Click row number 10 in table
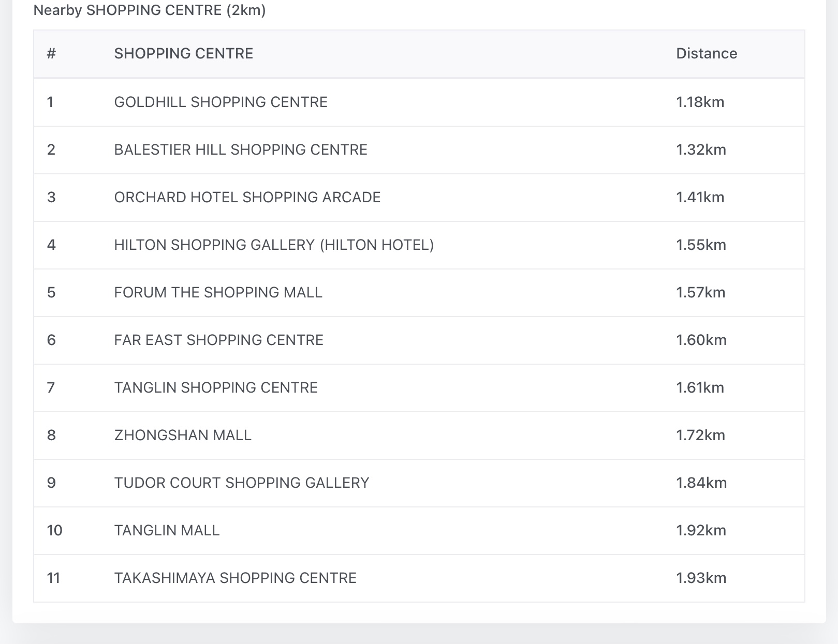The image size is (838, 644). pyautogui.click(x=54, y=531)
